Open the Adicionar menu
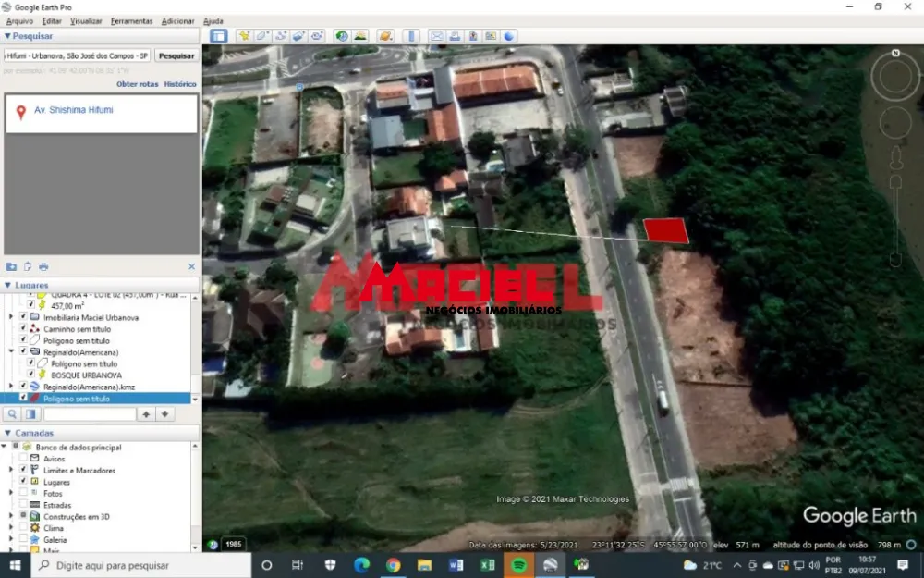This screenshot has height=578, width=924. 177,20
